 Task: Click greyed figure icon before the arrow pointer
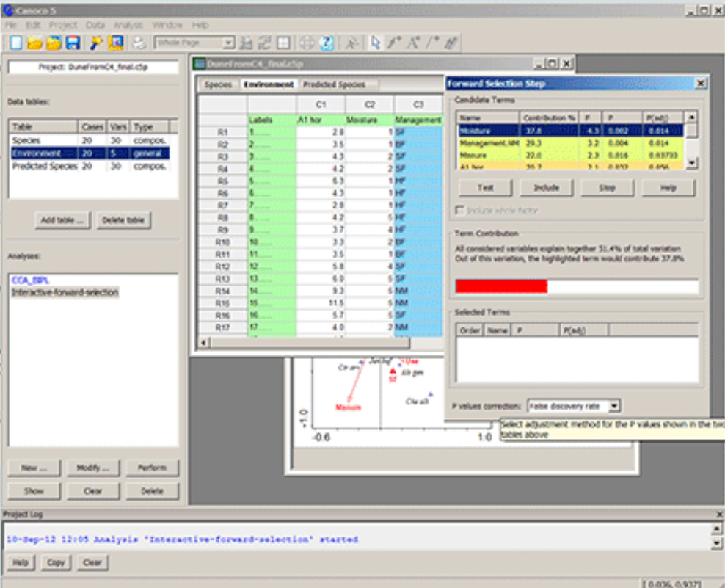352,43
